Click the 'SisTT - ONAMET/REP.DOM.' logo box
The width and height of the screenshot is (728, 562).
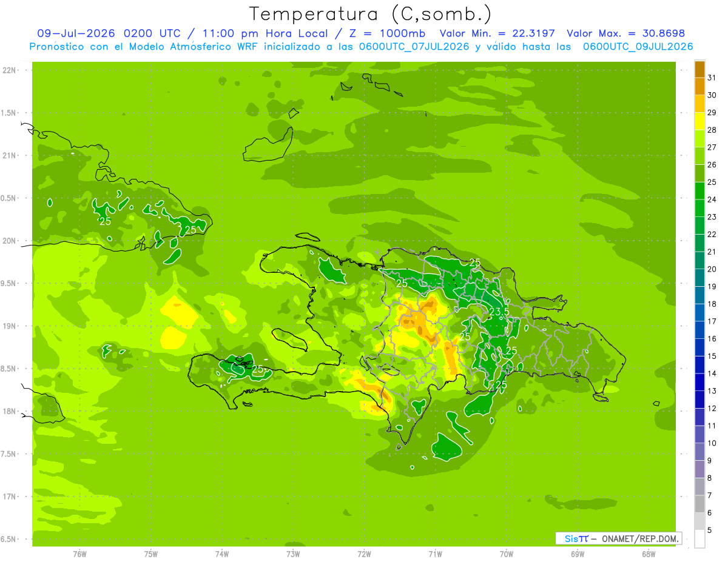click(618, 538)
